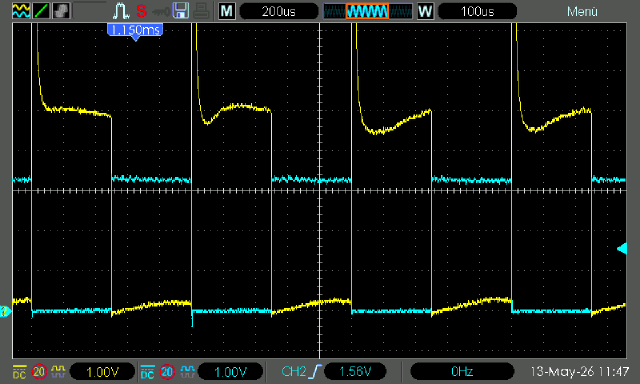Click the blue floppy disk save icon
Image resolution: width=640 pixels, height=384 pixels.
click(x=180, y=11)
